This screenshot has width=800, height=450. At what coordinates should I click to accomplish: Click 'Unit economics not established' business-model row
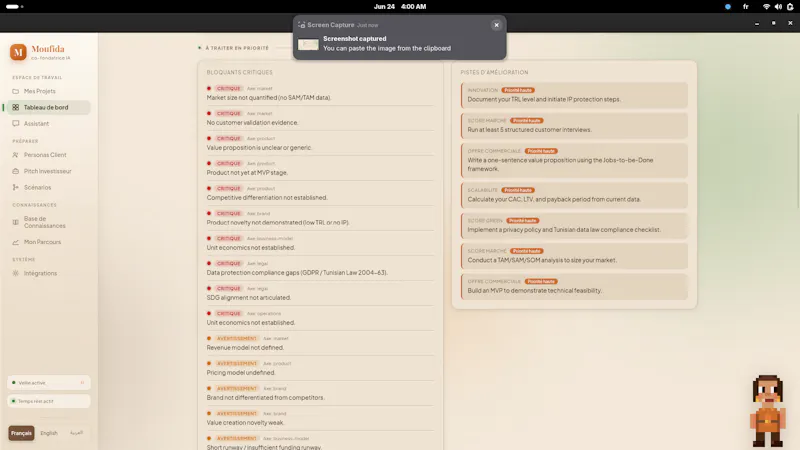tap(320, 243)
